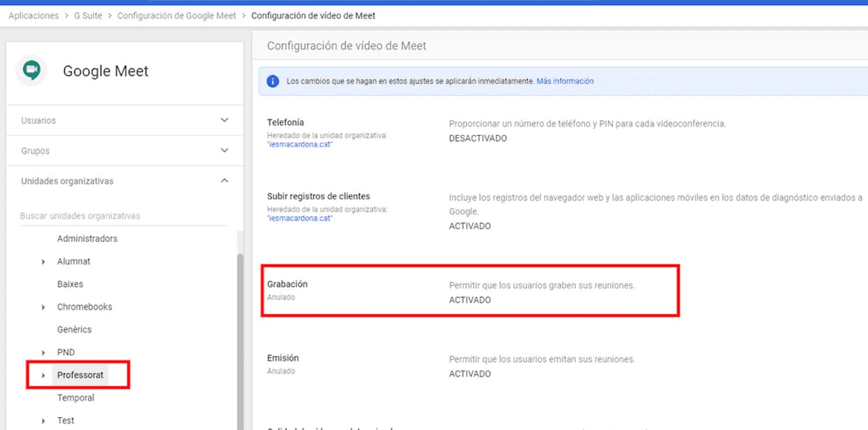
Task: Click the sidebar vertical scrollbar
Action: (241, 341)
